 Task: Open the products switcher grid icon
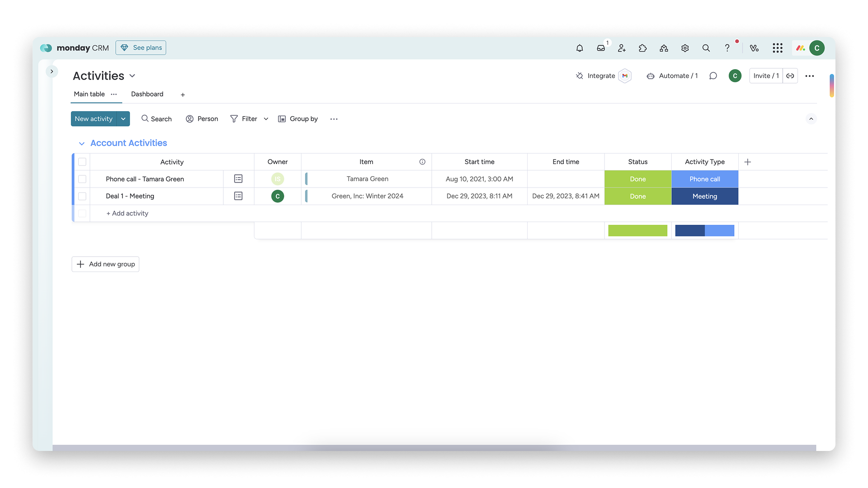(x=778, y=48)
